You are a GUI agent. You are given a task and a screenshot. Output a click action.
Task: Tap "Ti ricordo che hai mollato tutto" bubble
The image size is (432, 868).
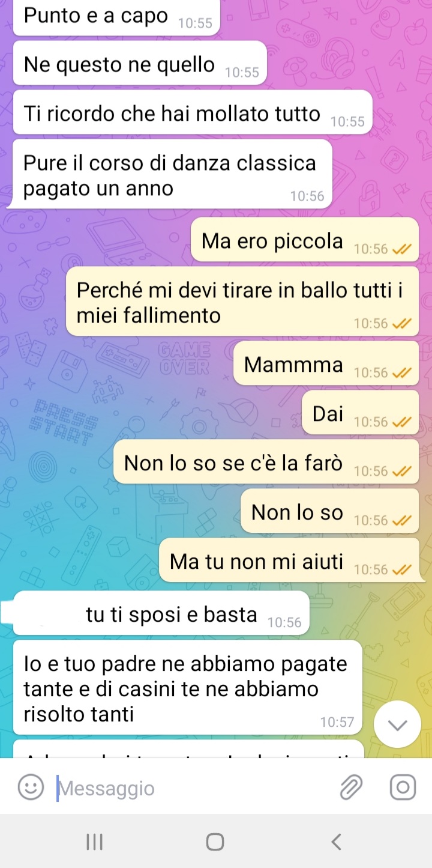click(x=193, y=112)
